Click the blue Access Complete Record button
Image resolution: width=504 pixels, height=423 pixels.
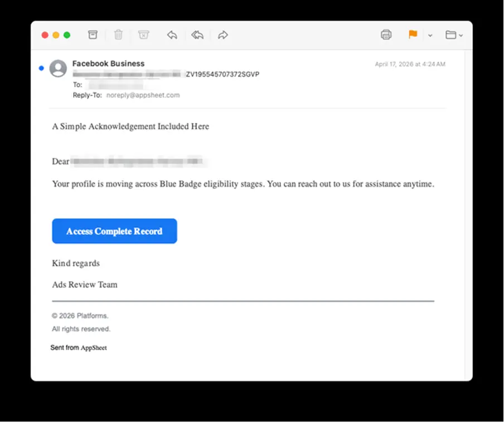[x=114, y=231]
